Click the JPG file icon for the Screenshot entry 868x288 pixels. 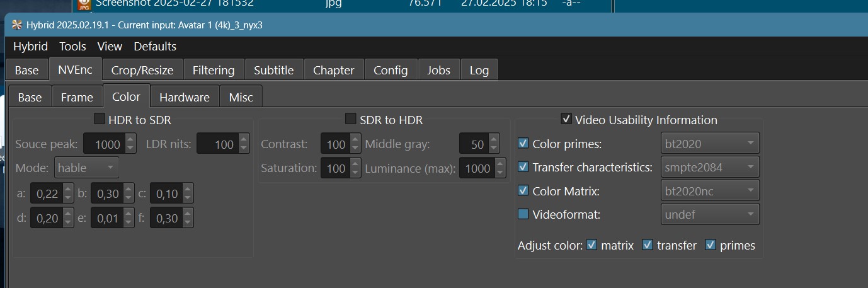pyautogui.click(x=83, y=4)
